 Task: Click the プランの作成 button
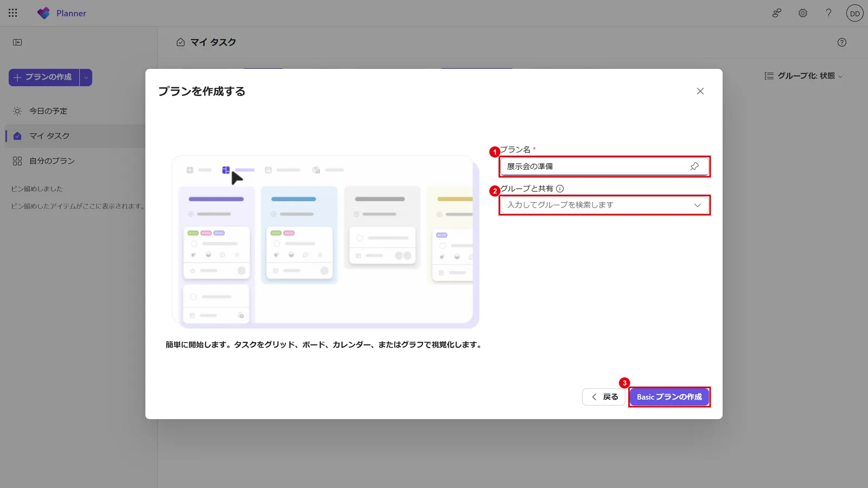point(44,78)
